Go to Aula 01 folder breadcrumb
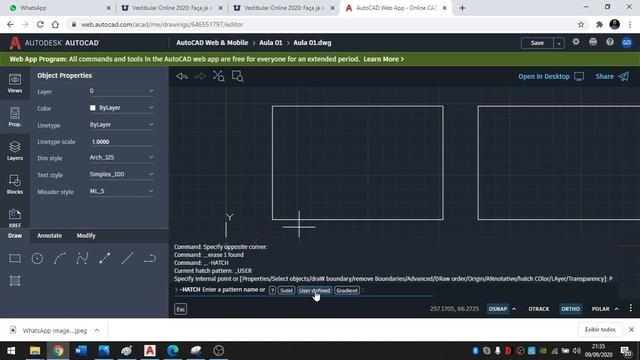Image resolution: width=640 pixels, height=360 pixels. pos(271,42)
